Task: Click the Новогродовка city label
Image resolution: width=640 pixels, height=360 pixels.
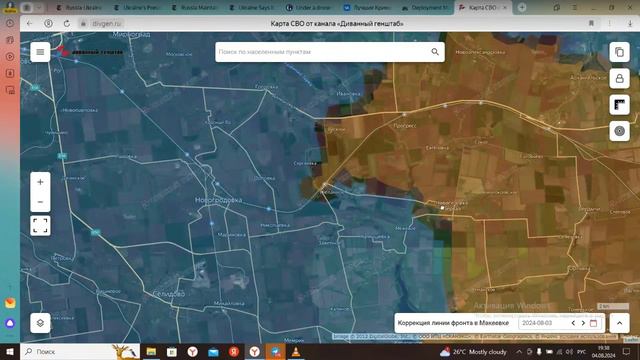Action: (218, 200)
